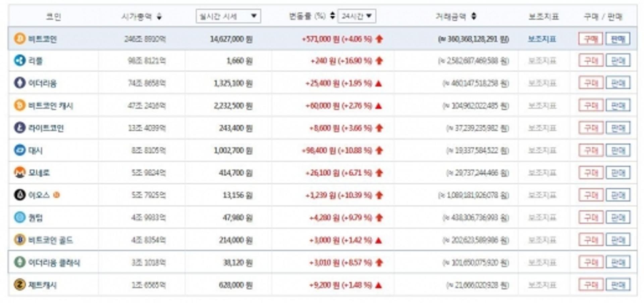Click the 비트코인 골드 coin icon

[20, 240]
